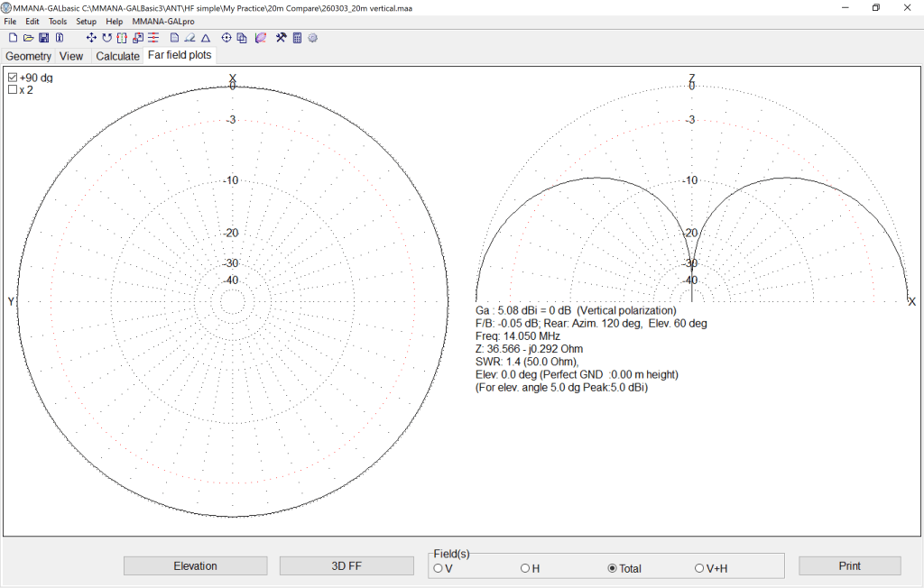Open a file with the folder icon
This screenshot has height=588, width=924.
(x=28, y=38)
